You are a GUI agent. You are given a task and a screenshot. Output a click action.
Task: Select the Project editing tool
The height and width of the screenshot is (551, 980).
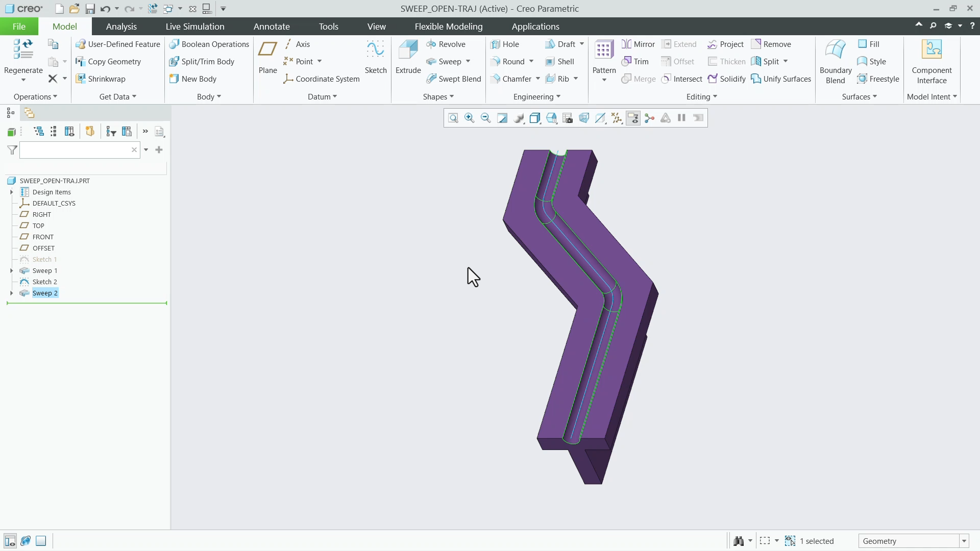[725, 44]
